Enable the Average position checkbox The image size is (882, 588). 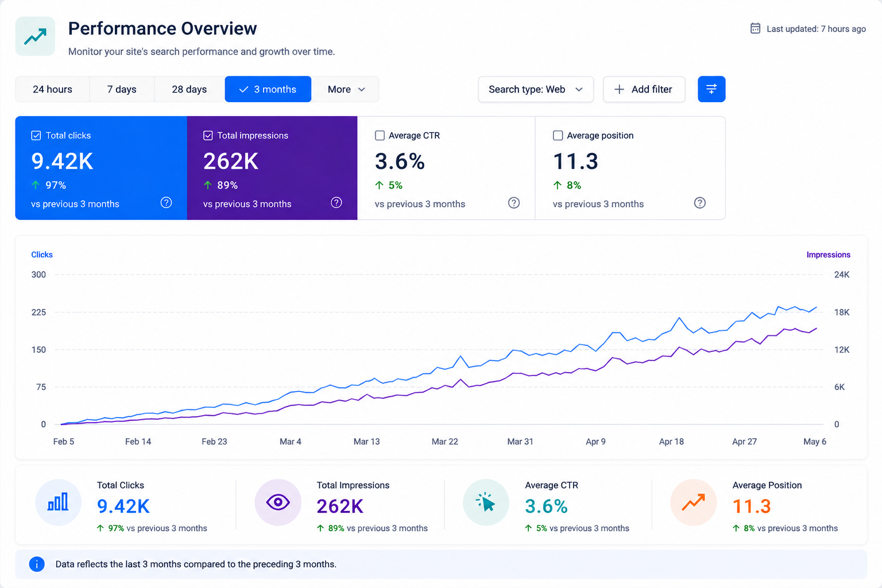[x=558, y=136]
